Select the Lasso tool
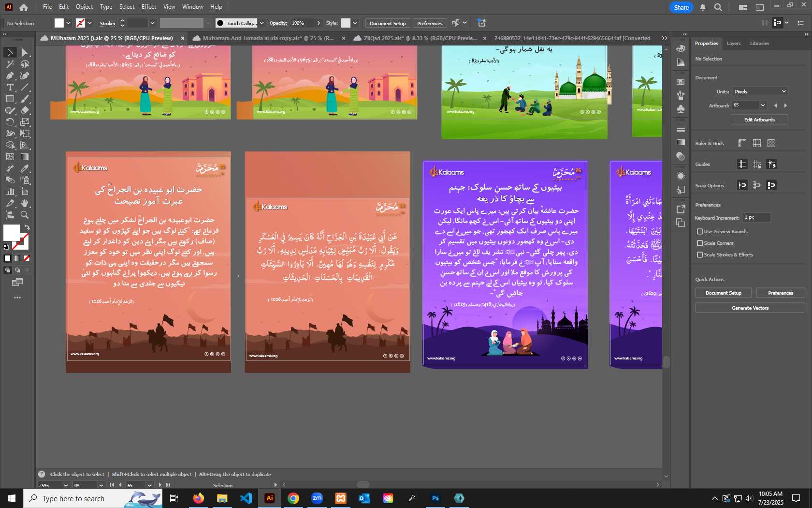 pyautogui.click(x=25, y=64)
